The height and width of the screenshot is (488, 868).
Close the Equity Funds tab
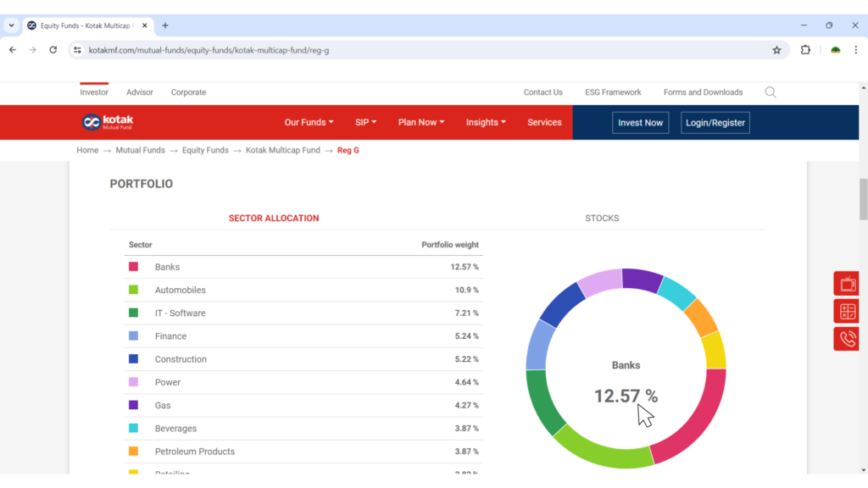point(144,25)
